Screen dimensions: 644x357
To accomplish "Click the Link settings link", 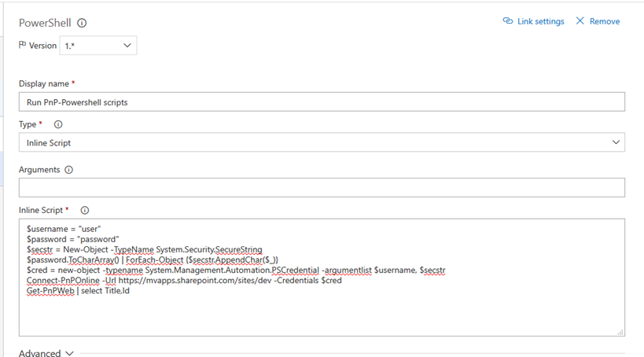I will tap(540, 21).
